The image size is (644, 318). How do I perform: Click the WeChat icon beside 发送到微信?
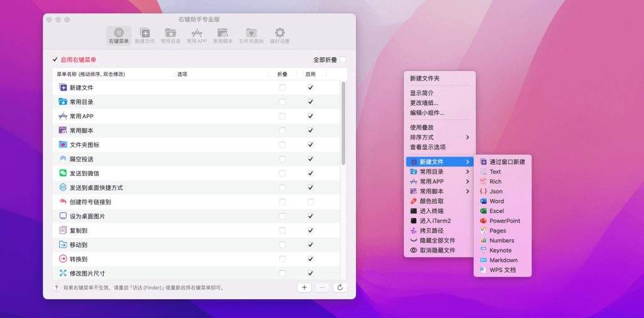coord(63,173)
